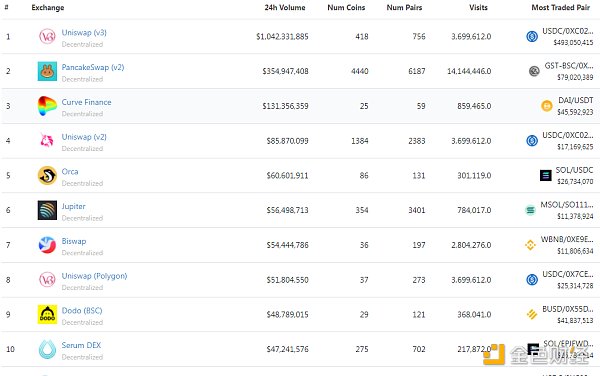The width and height of the screenshot is (600, 376).
Task: Click the DAI coin icon beside DAI/USDT
Action: pos(546,106)
